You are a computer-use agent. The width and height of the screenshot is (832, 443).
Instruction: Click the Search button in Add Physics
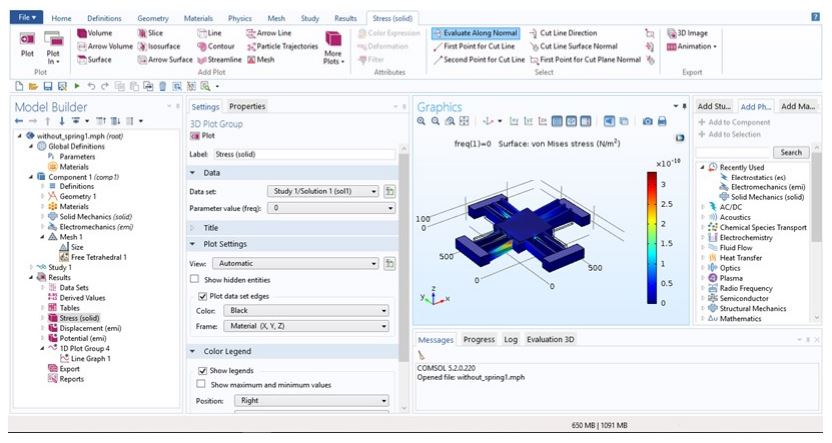[791, 153]
